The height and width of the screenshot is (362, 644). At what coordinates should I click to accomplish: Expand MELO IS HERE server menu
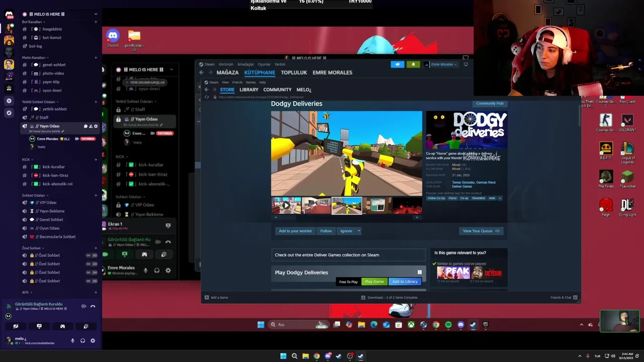96,14
